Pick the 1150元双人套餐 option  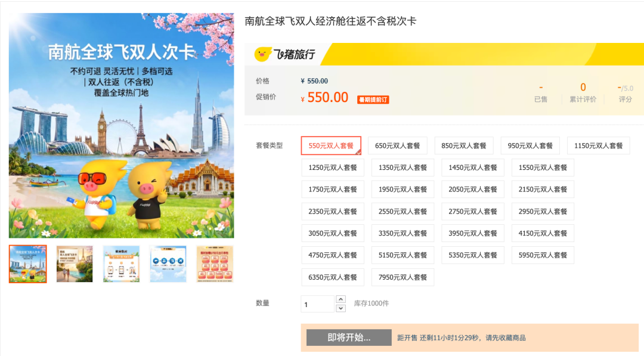click(x=599, y=146)
